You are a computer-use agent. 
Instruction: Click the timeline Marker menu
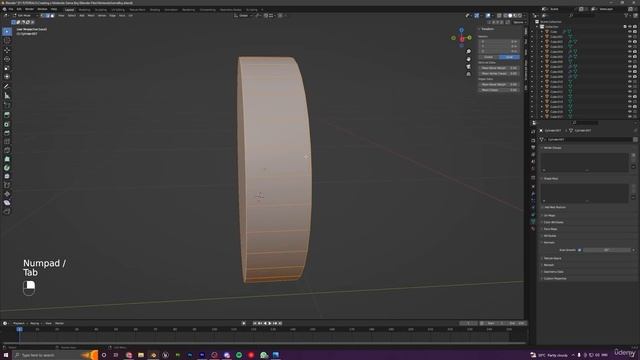59,323
